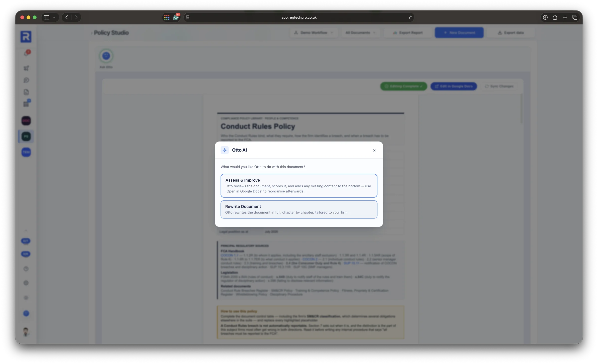Screen dimensions: 598x364
Task: Click the Export Report button
Action: coord(408,33)
